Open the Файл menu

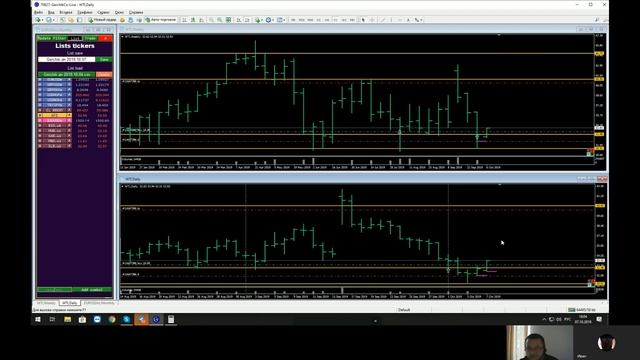(38, 12)
